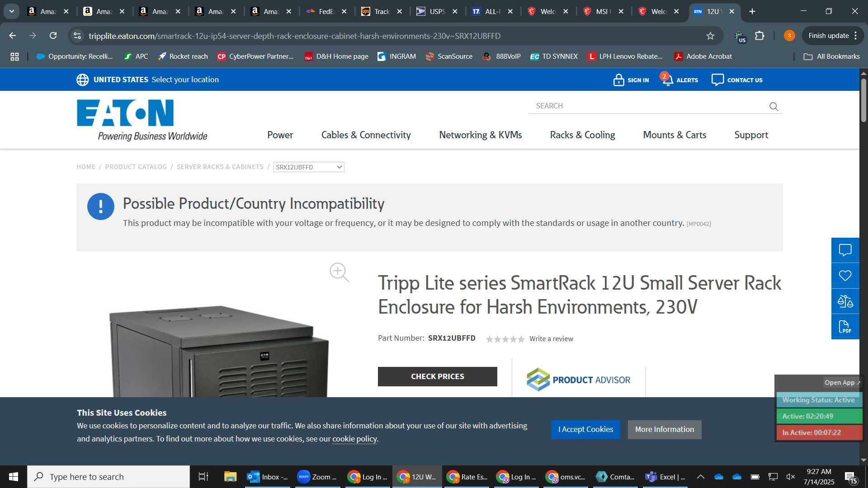Open Racks & Cooling menu

pyautogui.click(x=582, y=135)
